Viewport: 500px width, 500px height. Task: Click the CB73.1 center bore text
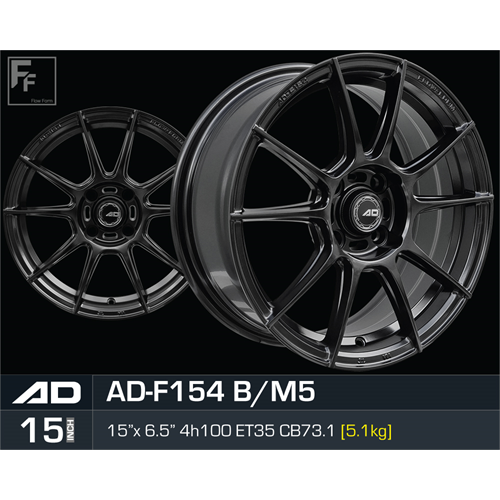[306, 431]
